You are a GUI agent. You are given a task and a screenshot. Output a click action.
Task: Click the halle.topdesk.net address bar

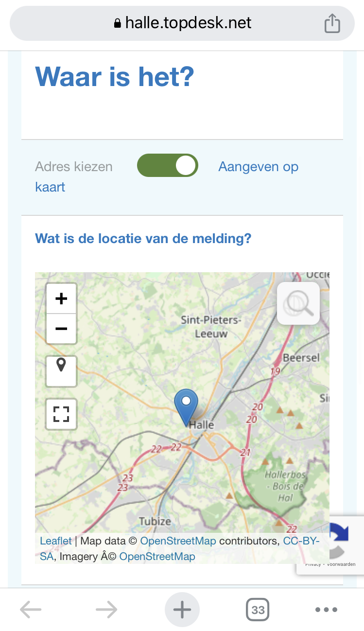pyautogui.click(x=182, y=23)
